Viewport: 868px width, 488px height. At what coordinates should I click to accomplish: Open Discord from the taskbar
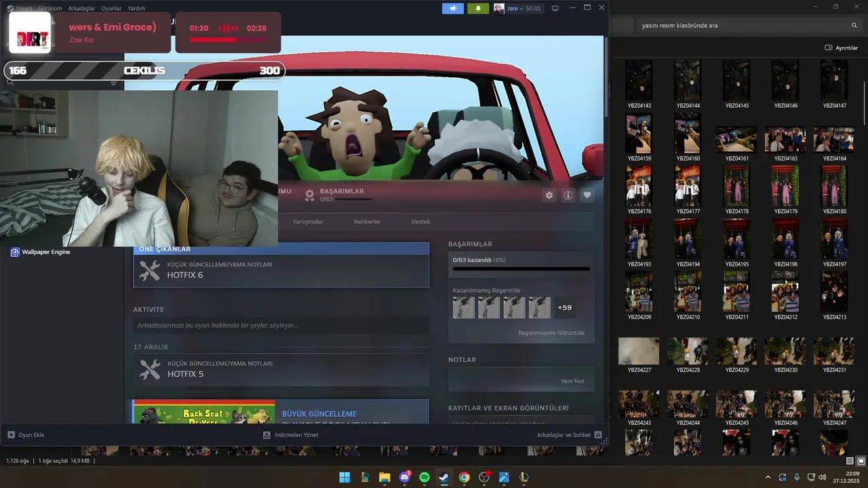pyautogui.click(x=405, y=477)
